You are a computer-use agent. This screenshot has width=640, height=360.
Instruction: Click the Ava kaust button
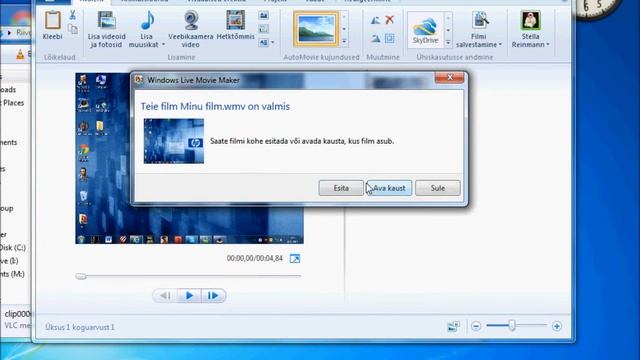[389, 188]
